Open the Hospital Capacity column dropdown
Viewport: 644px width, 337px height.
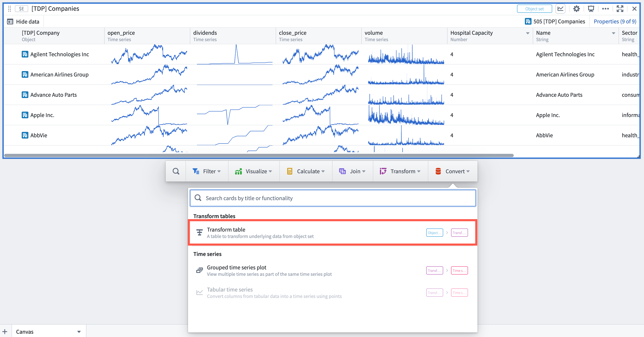(528, 33)
